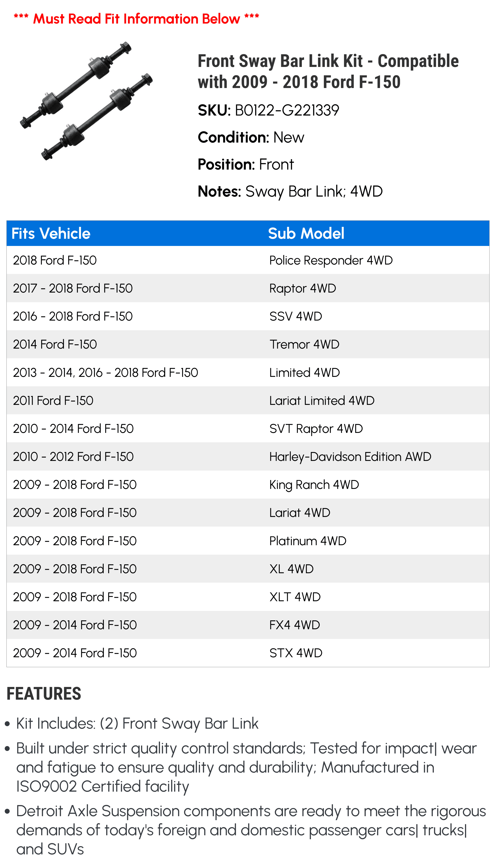The height and width of the screenshot is (868, 496).
Task: Click the Front Sway Bar Link Kit title
Action: [x=328, y=71]
